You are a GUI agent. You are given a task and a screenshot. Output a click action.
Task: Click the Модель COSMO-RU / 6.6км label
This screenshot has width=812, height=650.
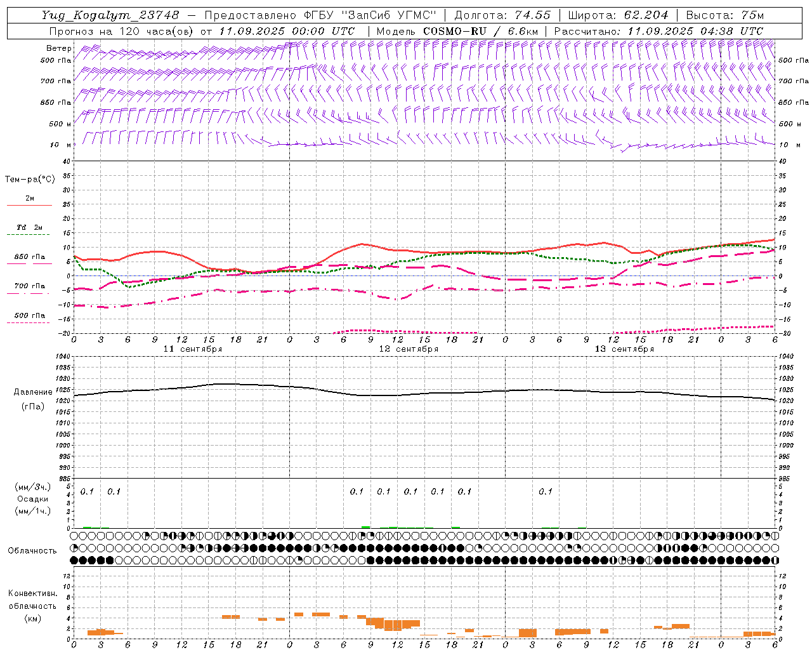tap(457, 31)
